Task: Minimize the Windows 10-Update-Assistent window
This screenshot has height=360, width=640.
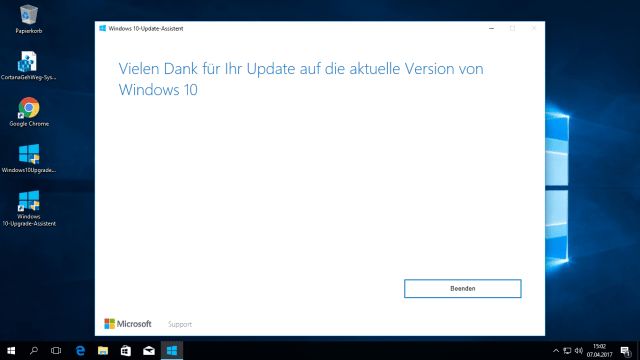Action: (491, 29)
